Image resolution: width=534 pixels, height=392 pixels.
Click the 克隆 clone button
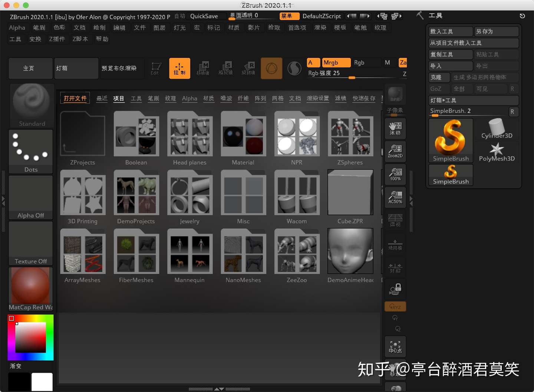[439, 77]
